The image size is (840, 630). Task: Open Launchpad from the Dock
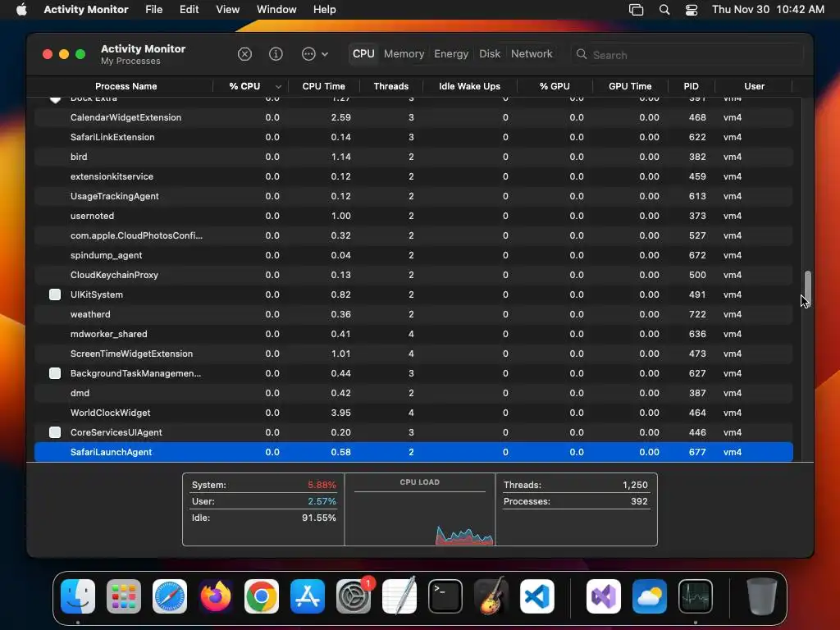tap(124, 596)
